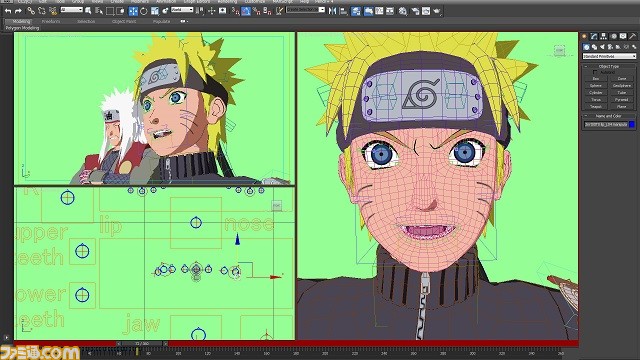The width and height of the screenshot is (640, 360).
Task: Click the Sphere primitive button
Action: tap(596, 85)
